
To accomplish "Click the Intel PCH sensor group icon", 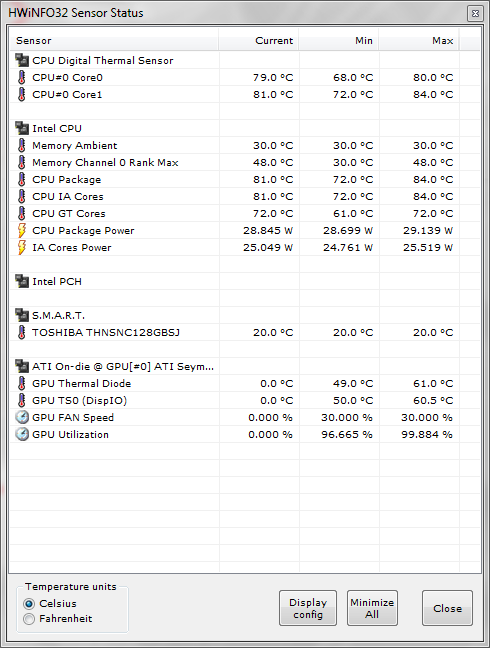I will tap(22, 281).
